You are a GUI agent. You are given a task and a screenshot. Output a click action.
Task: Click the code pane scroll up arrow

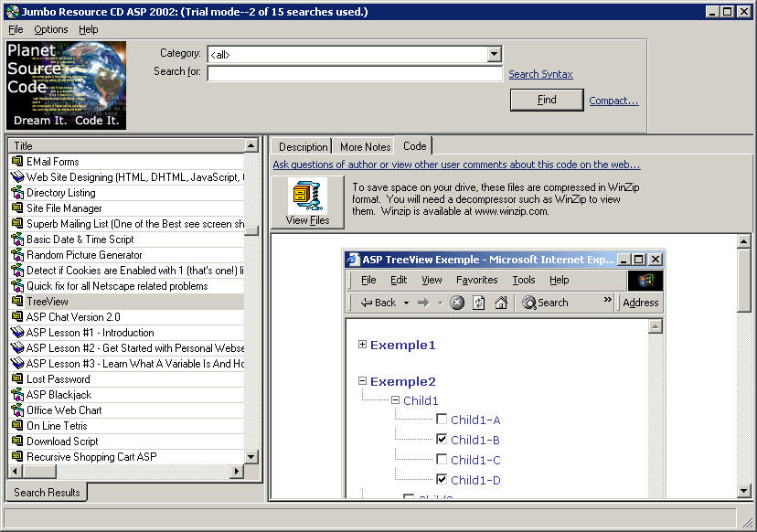[x=743, y=241]
